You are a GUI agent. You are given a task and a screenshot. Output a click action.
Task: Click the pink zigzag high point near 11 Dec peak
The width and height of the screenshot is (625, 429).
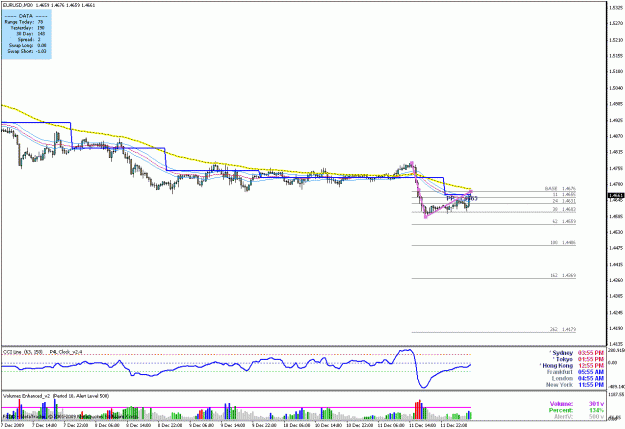412,163
